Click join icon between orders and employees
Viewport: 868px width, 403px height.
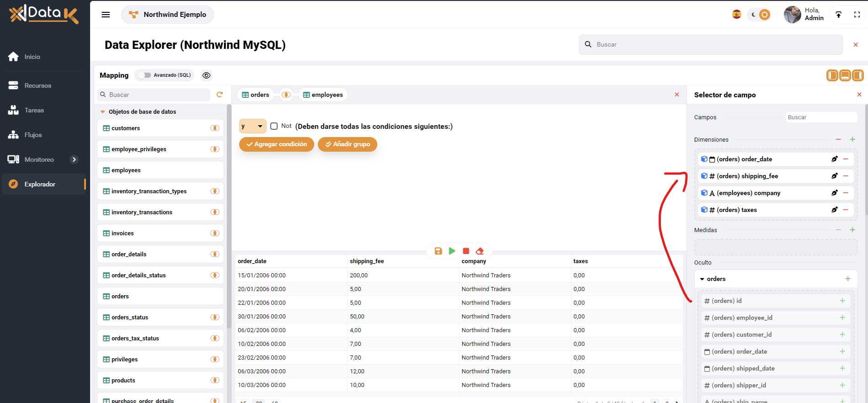click(x=286, y=95)
